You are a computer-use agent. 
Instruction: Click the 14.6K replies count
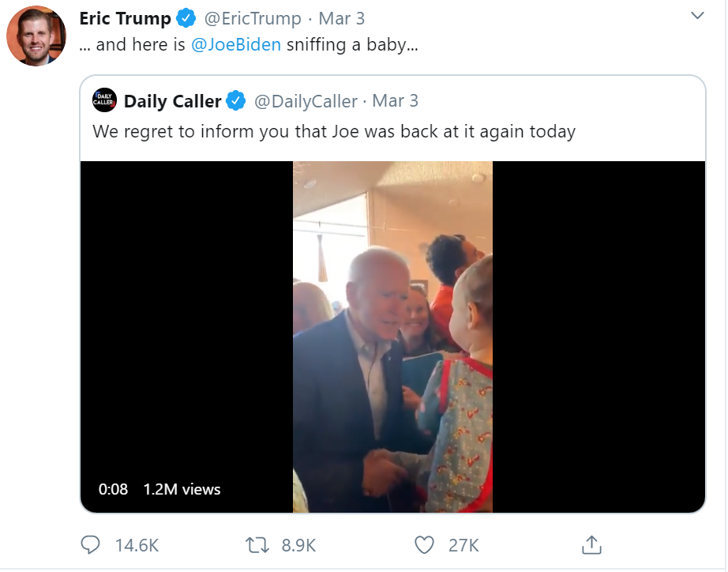click(137, 544)
